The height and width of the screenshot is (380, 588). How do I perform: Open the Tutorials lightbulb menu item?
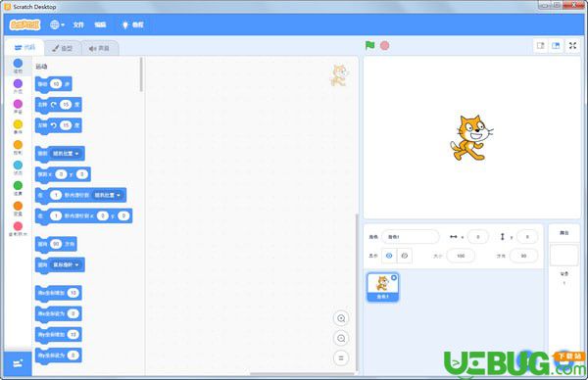[132, 24]
